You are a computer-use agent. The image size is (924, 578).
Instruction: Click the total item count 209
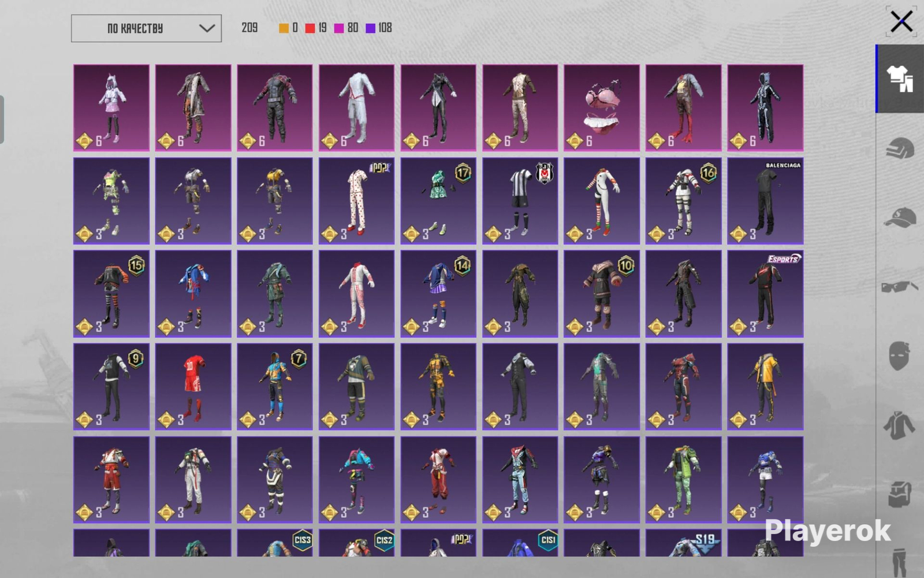coord(249,28)
